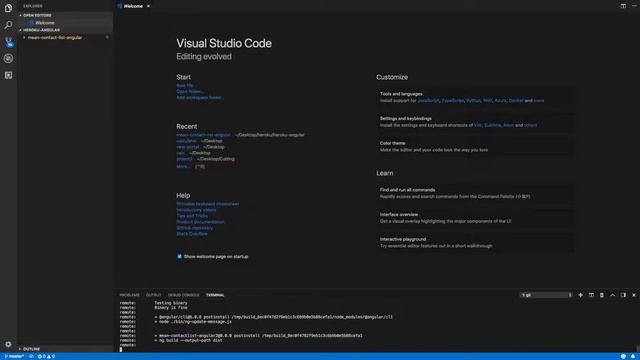Open Interface overview item
Screen dimensions: 640x360
475,218
